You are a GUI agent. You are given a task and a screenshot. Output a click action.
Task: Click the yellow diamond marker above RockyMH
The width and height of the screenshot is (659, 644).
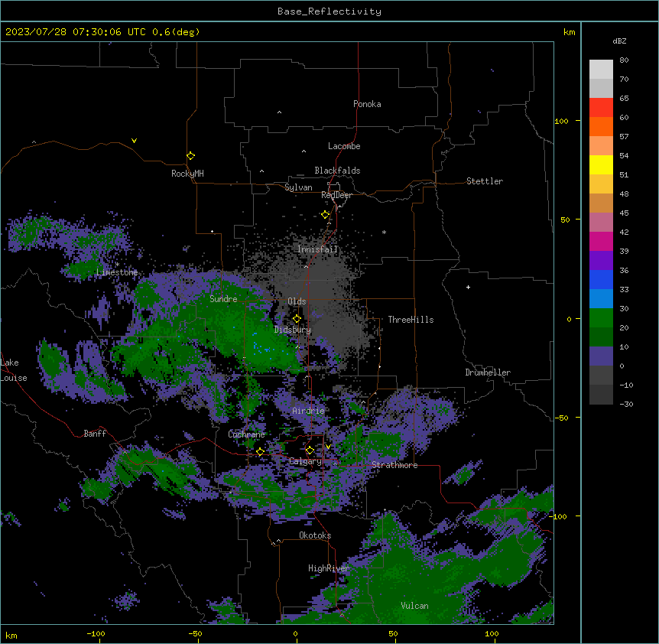pyautogui.click(x=191, y=156)
